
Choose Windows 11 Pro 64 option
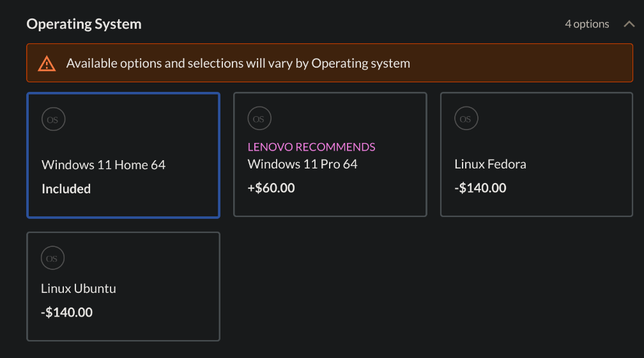coord(330,155)
